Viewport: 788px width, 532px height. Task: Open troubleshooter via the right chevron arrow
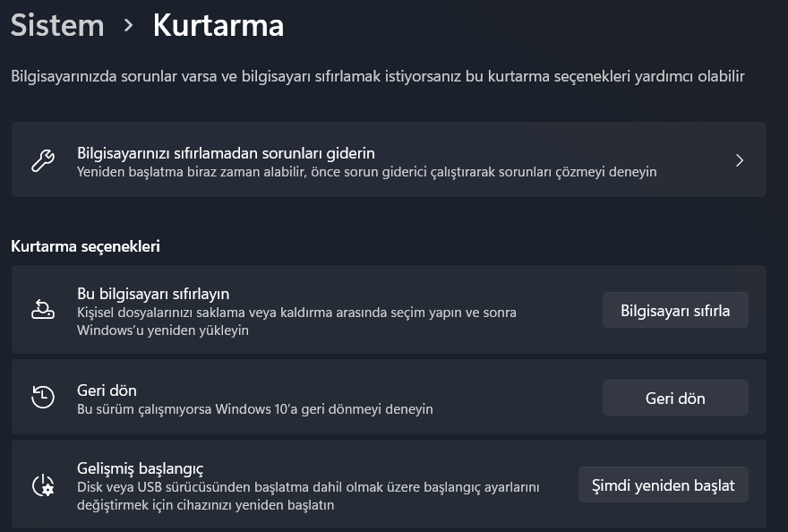tap(740, 160)
